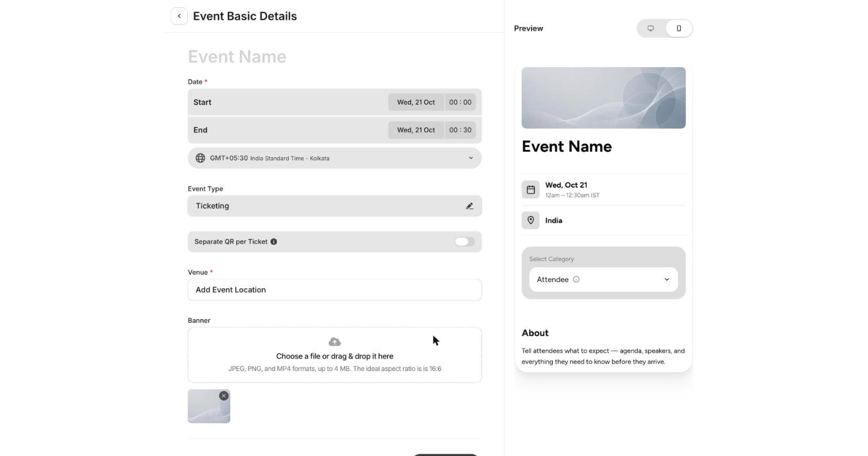This screenshot has height=456, width=868.
Task: Click JPEG, PNG, and MP4 formats hint text
Action: pyautogui.click(x=335, y=369)
